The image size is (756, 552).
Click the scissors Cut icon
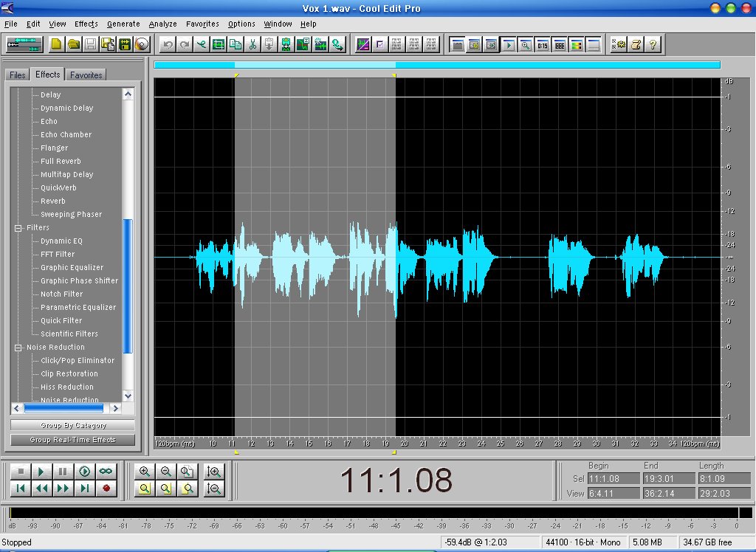point(252,44)
